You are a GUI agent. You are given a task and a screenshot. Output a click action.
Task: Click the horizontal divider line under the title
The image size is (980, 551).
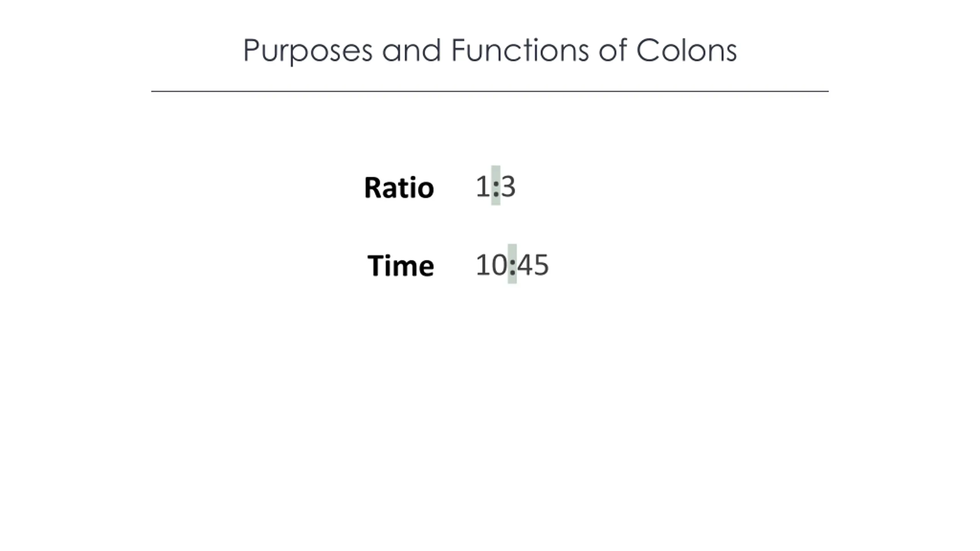click(x=490, y=91)
